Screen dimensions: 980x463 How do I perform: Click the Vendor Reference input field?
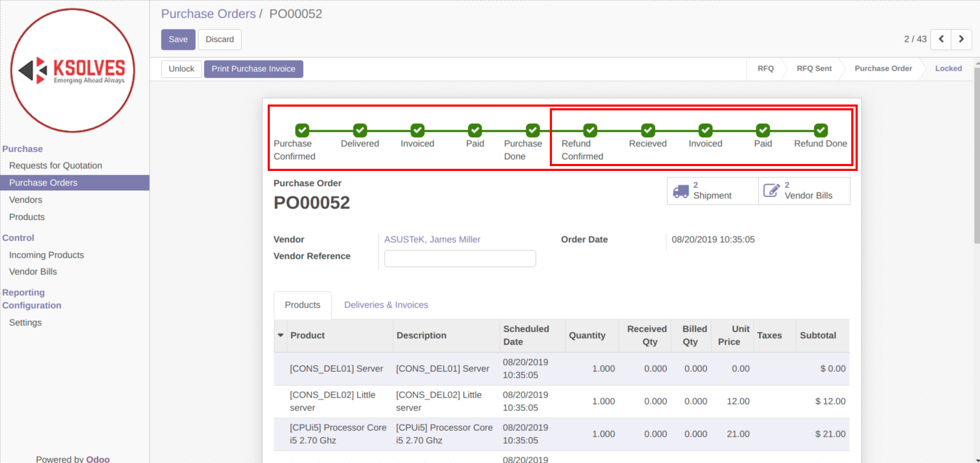pos(460,258)
